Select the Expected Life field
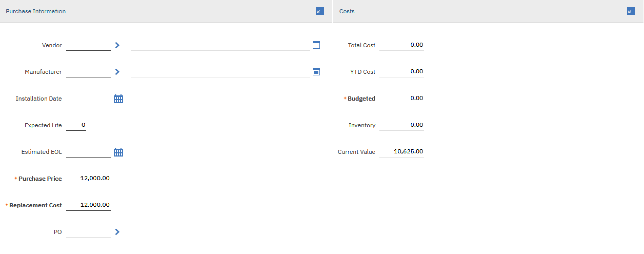644x254 pixels. click(x=76, y=125)
